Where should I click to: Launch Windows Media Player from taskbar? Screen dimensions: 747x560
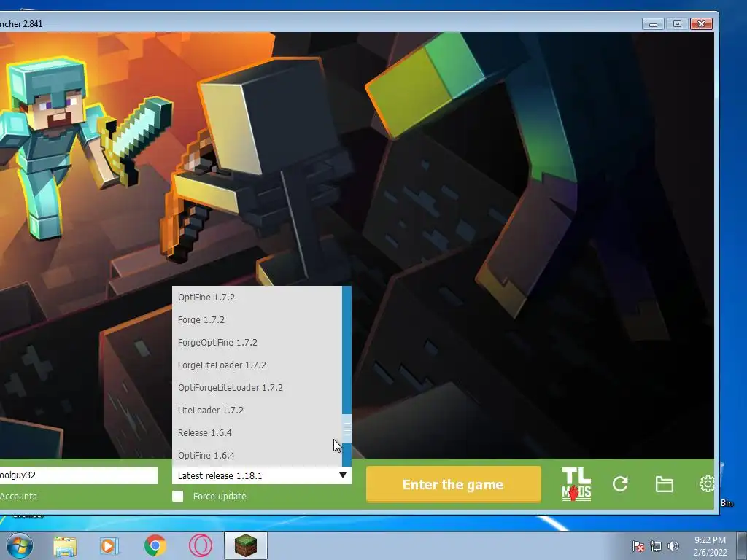(x=109, y=545)
